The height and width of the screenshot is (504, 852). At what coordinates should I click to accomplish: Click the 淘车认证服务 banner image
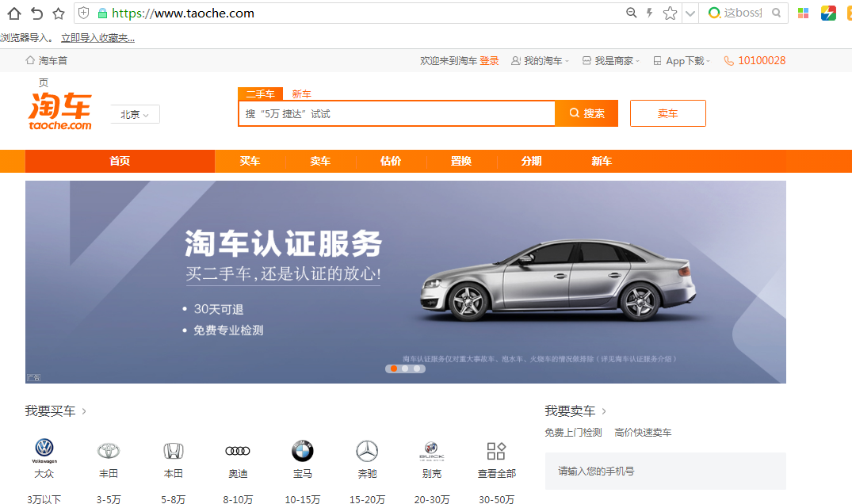[405, 282]
